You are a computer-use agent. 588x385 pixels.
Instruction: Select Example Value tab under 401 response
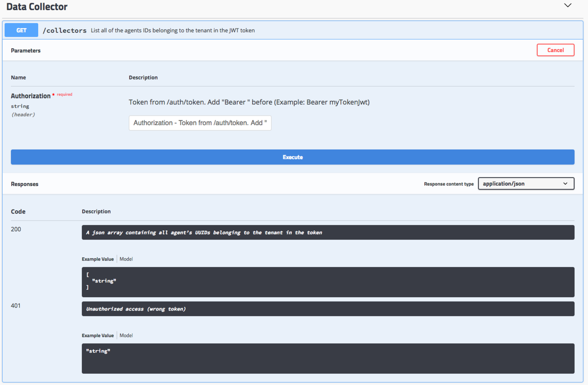[x=97, y=335]
